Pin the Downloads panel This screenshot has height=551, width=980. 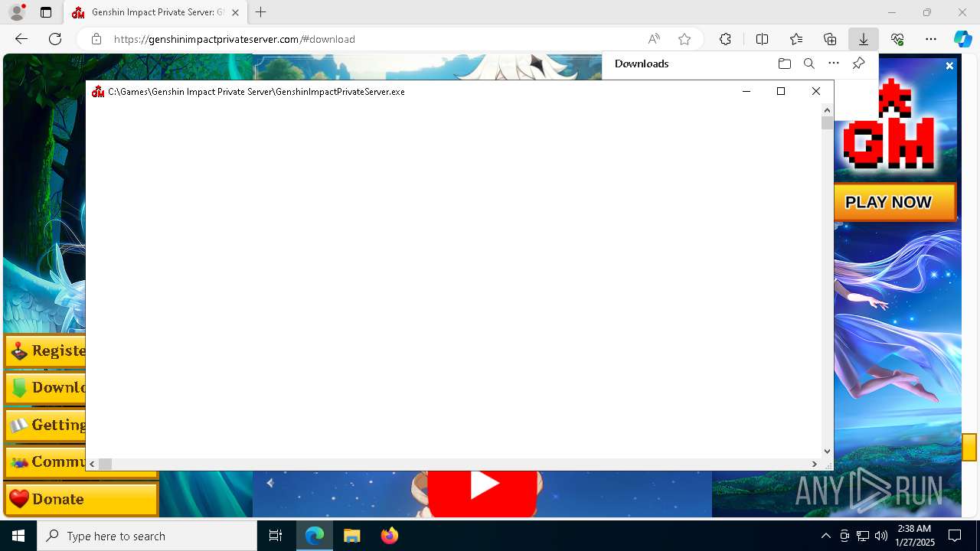(858, 64)
